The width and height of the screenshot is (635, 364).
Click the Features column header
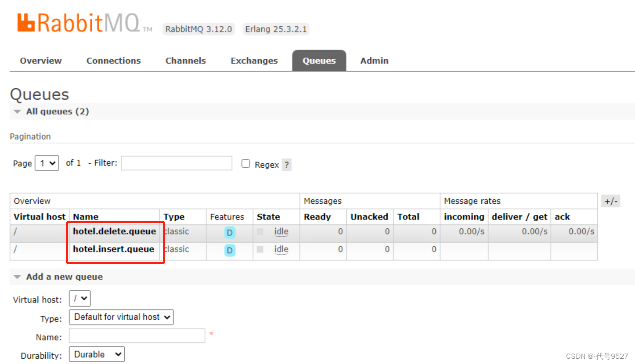click(x=227, y=217)
